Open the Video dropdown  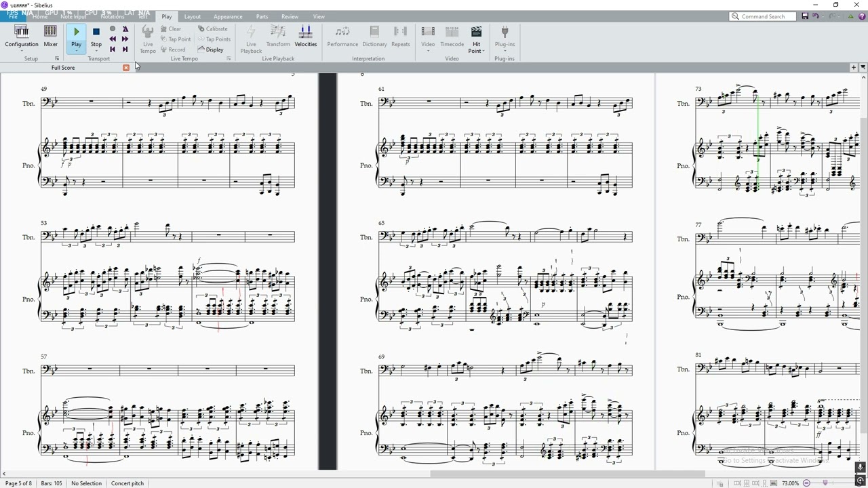[428, 39]
